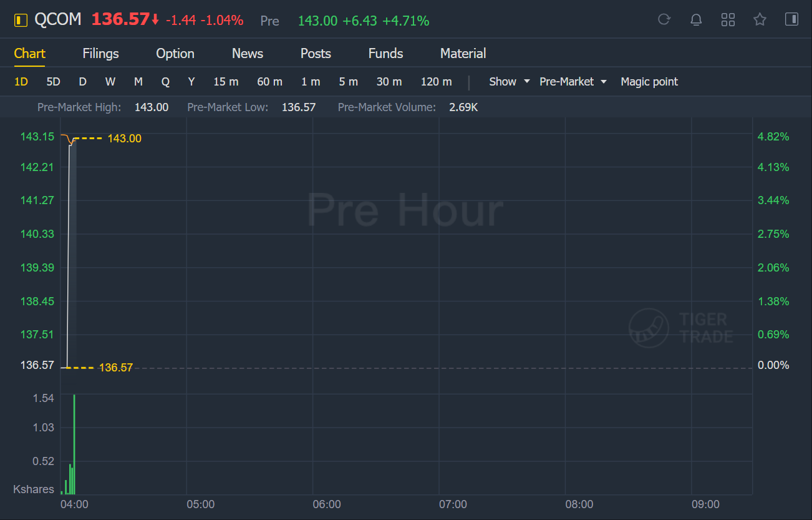
Task: Select the 30 m interval
Action: (389, 82)
